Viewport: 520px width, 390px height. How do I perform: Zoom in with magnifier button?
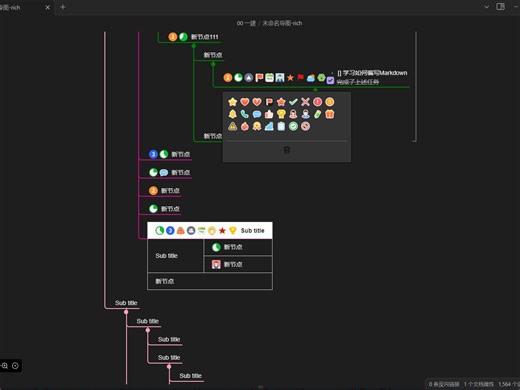coord(5,366)
